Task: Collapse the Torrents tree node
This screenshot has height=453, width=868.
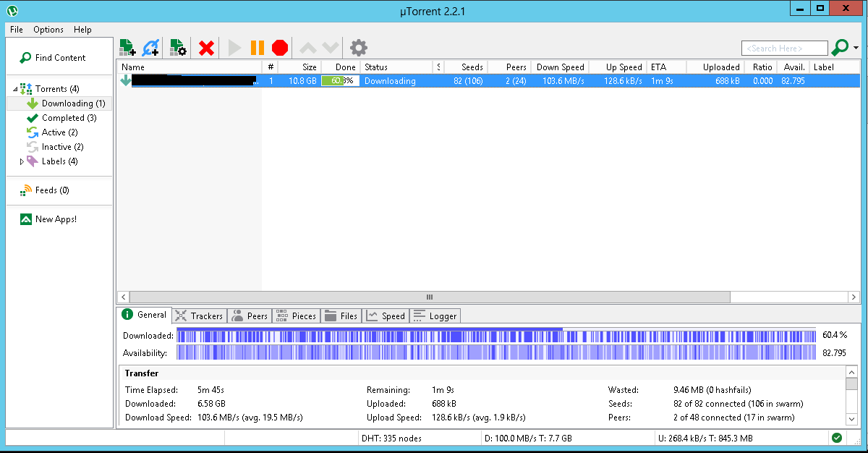Action: 16,89
